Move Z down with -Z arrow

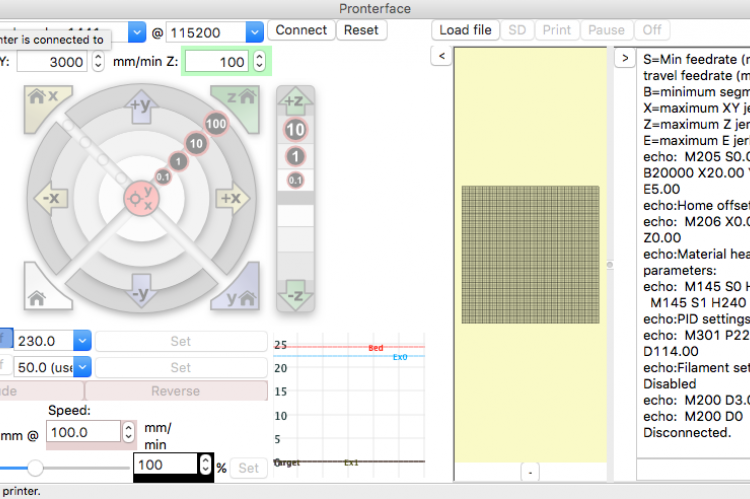click(295, 295)
